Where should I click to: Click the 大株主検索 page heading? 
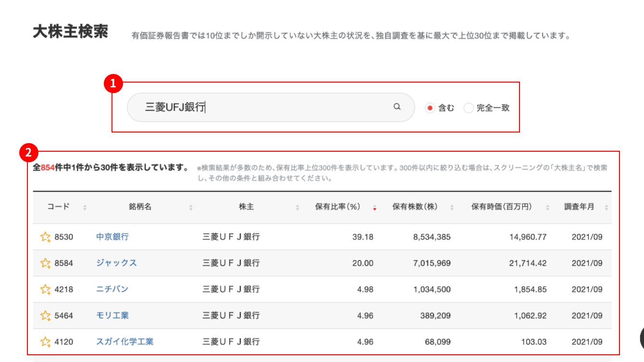71,32
